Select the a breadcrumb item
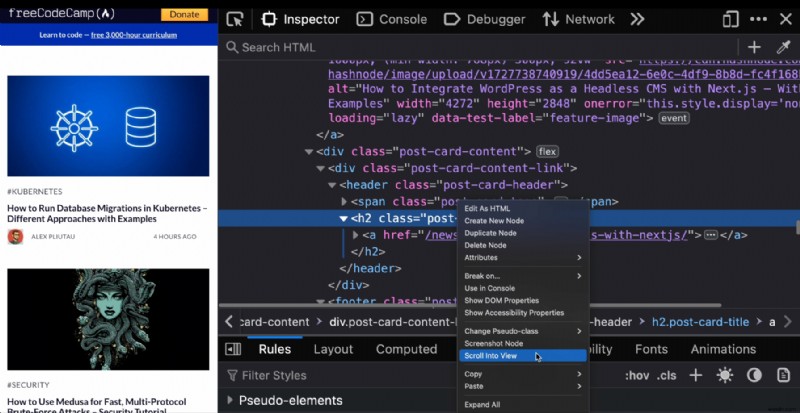800x413 pixels. [772, 322]
